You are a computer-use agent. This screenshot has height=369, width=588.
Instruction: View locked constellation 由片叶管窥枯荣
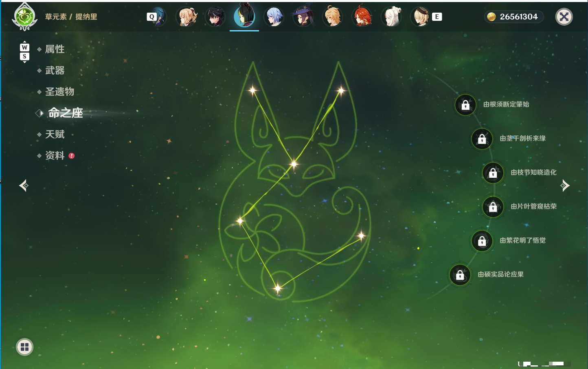click(x=493, y=207)
